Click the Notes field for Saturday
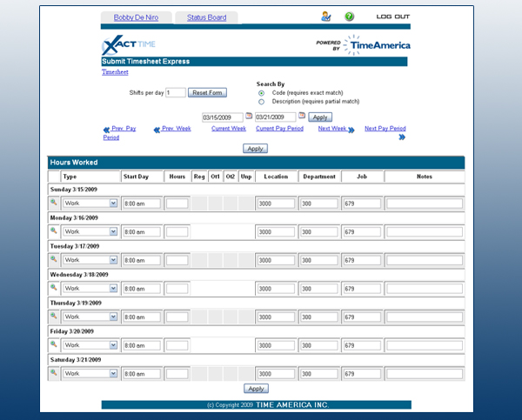The image size is (522, 420). click(425, 374)
